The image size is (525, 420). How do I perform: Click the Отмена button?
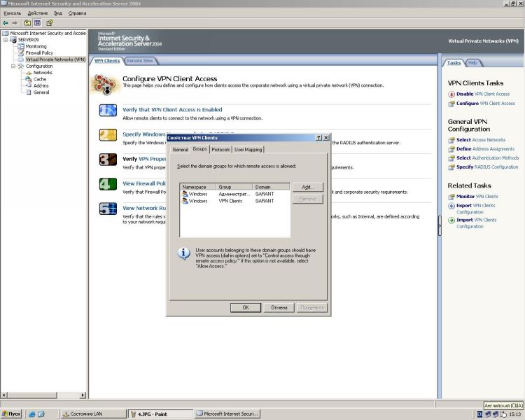279,307
